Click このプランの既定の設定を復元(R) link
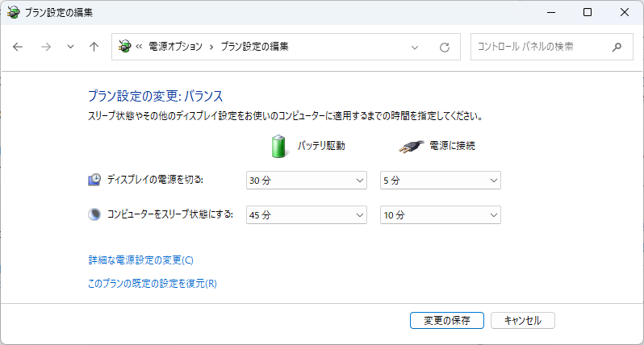 click(153, 284)
